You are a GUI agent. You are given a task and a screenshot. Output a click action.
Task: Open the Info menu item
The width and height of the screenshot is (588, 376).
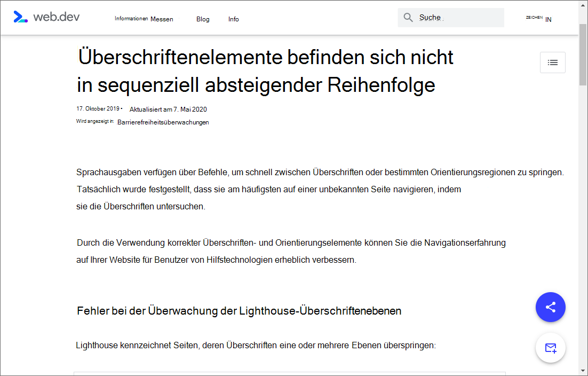coord(233,19)
